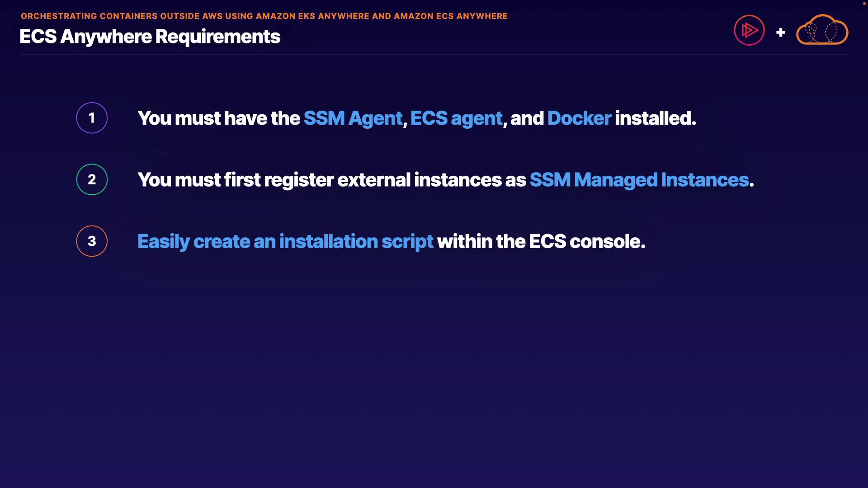Click the blue "ECS agent" text
This screenshot has width=868, height=488.
click(x=456, y=118)
